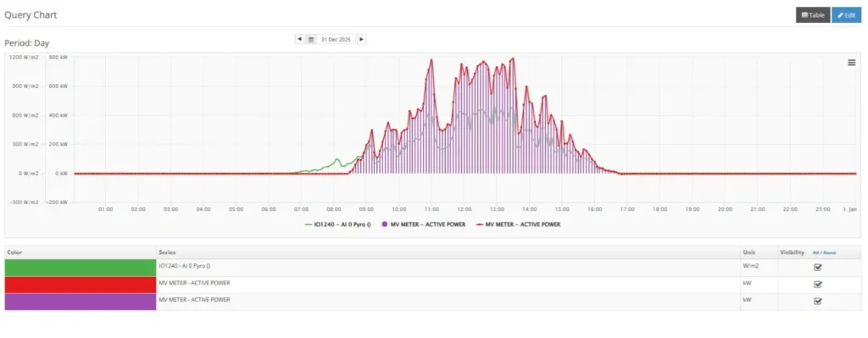Click the 31 Dec 2025 date field
Image resolution: width=868 pixels, height=338 pixels.
click(x=336, y=39)
